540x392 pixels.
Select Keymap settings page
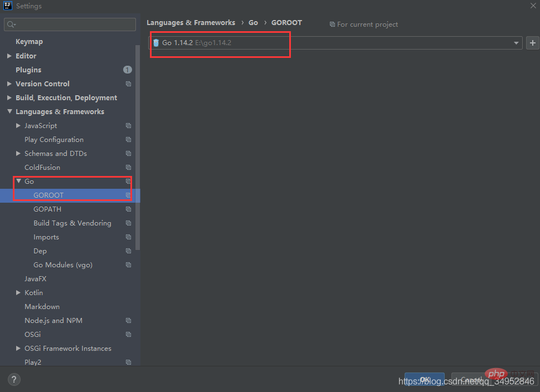[30, 42]
